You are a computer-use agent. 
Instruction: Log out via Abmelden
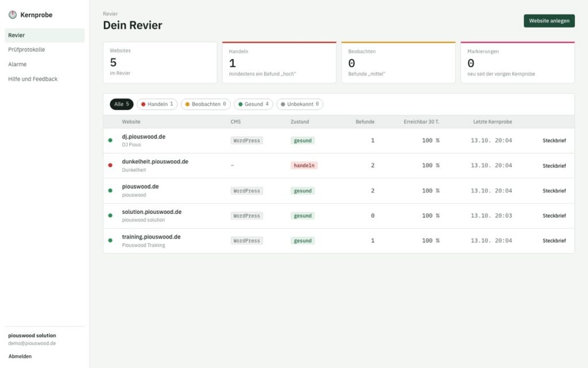tap(20, 356)
